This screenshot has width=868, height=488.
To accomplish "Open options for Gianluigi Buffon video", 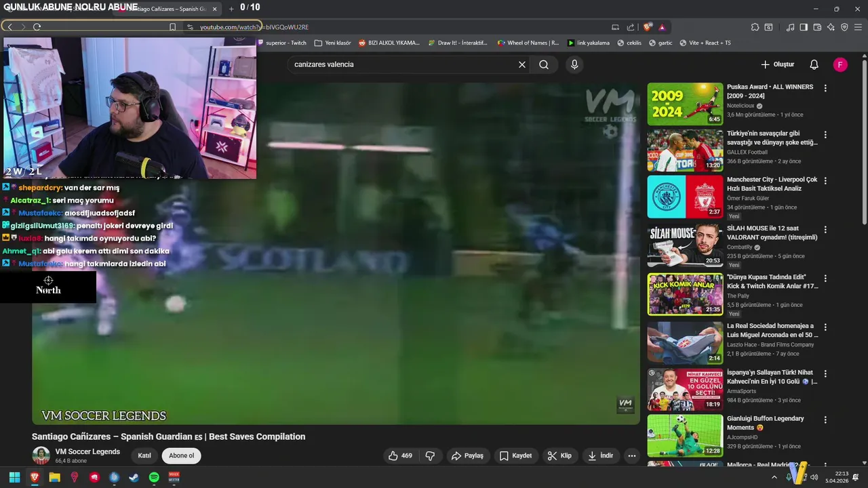I will 825,420.
